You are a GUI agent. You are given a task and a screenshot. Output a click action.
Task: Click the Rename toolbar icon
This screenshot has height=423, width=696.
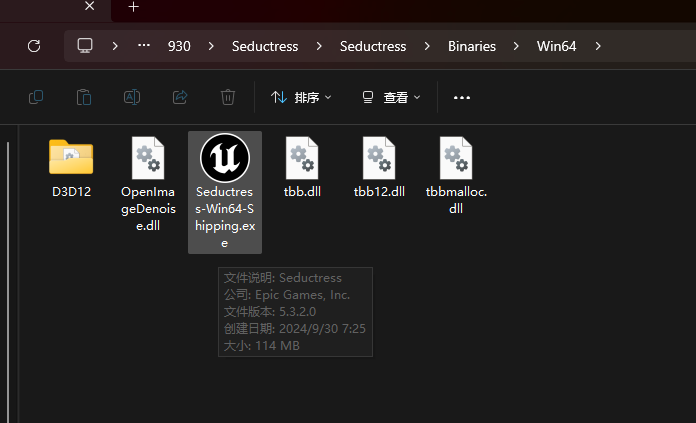click(132, 97)
